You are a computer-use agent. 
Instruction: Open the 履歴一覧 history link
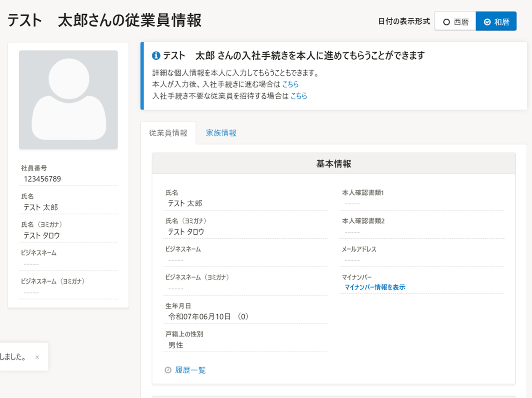coord(190,370)
